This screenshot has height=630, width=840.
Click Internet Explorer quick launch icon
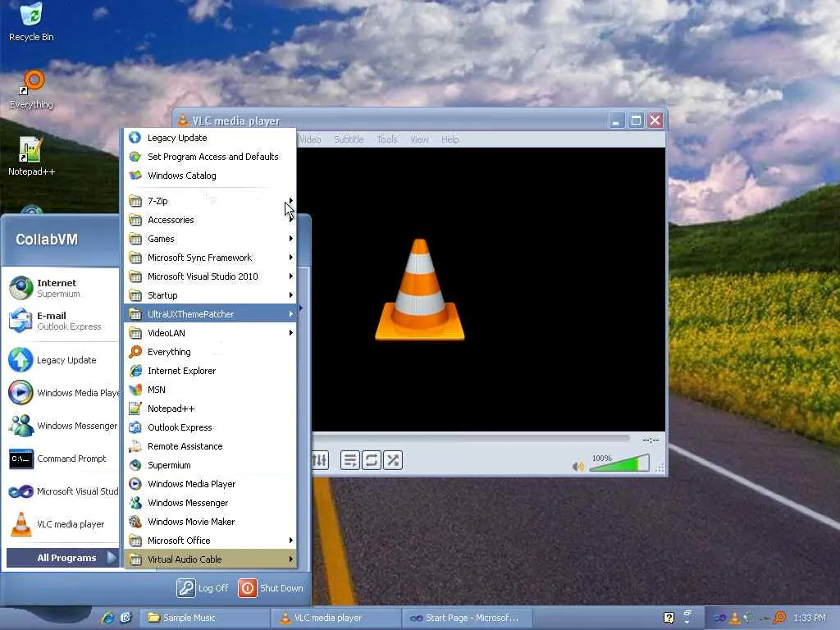pos(107,618)
